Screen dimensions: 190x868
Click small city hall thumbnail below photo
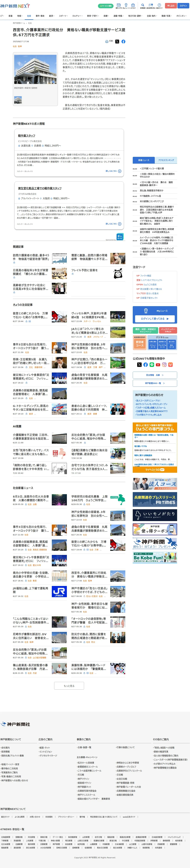click(x=18, y=100)
